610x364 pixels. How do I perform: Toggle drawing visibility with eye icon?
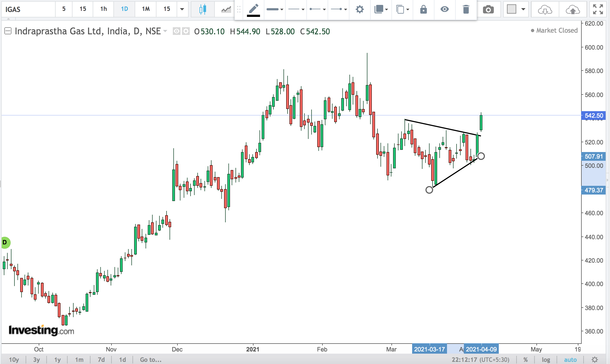coord(445,10)
